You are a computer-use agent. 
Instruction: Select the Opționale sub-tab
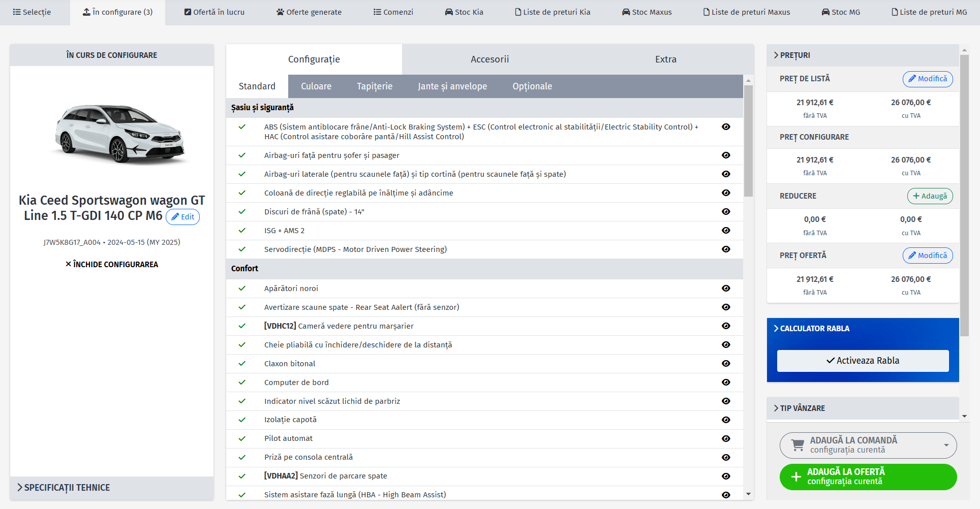[532, 86]
